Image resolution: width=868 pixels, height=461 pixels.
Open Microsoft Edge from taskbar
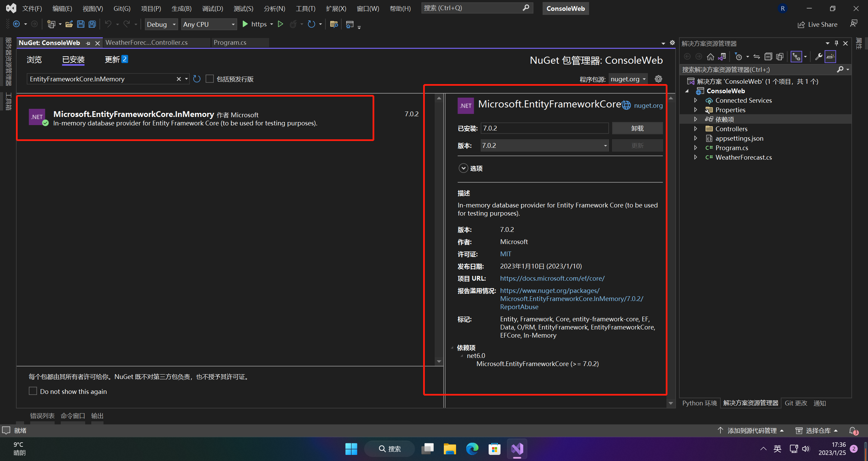click(472, 449)
